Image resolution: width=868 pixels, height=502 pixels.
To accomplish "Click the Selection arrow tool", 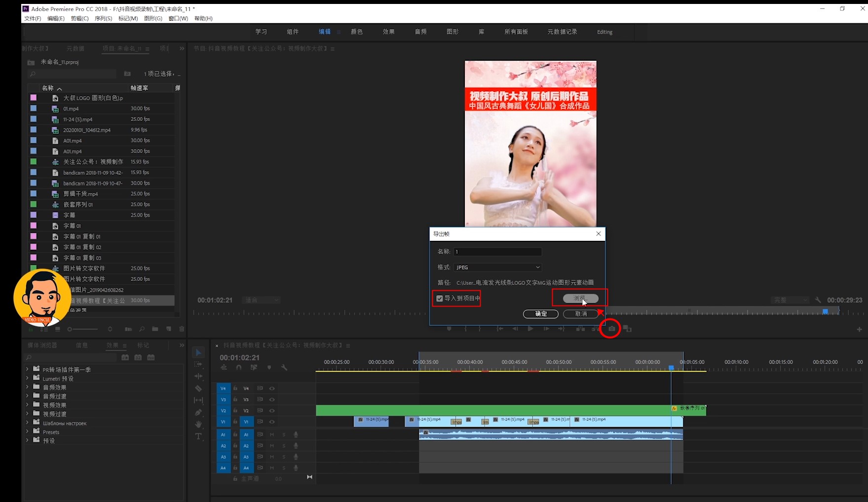I will coord(198,352).
